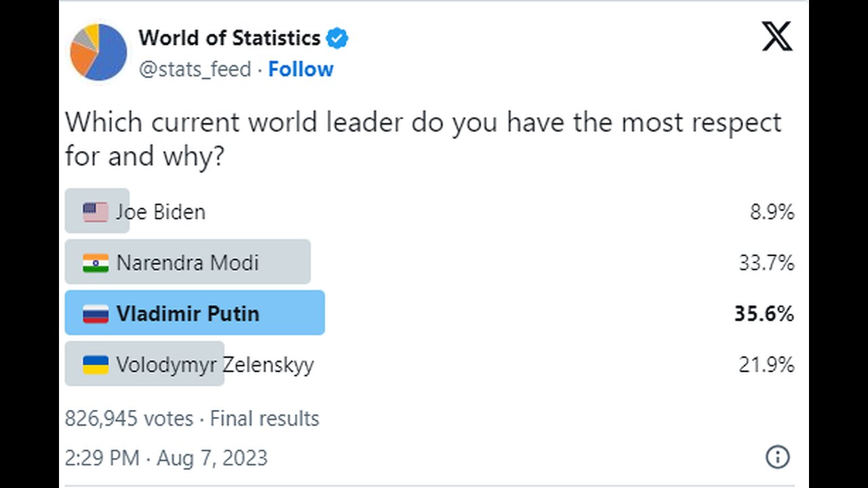Screen dimensions: 868x488
Task: Open the 2:29 PM Aug 7, 2023 timestamp
Action: pos(166,458)
